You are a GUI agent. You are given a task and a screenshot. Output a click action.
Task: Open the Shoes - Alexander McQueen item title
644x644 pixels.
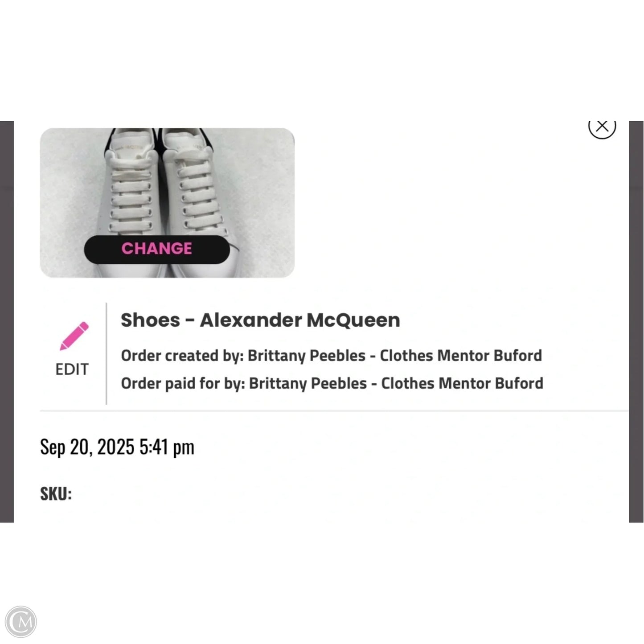pos(260,320)
